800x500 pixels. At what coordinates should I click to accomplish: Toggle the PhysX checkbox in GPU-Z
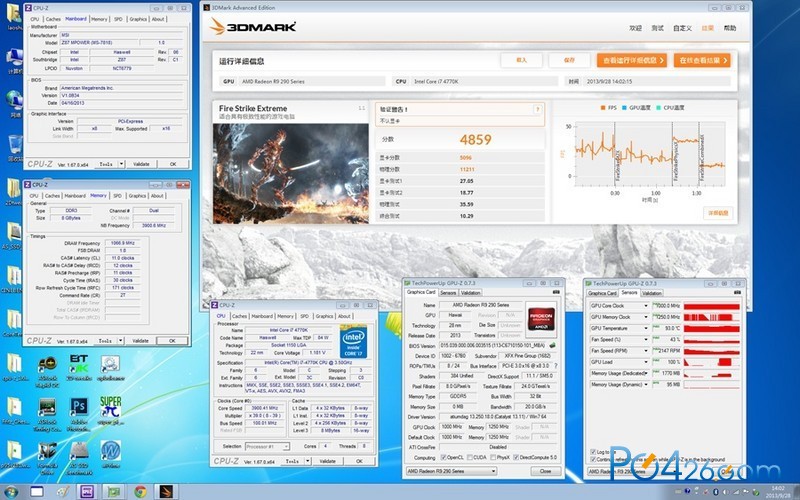pos(493,458)
